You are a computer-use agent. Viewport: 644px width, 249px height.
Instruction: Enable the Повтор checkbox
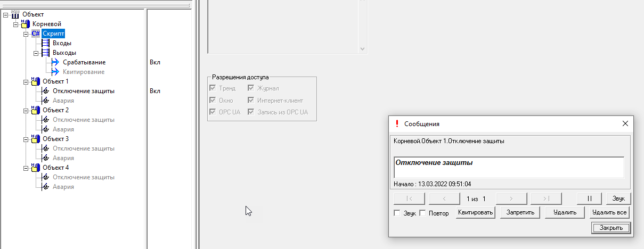click(423, 213)
